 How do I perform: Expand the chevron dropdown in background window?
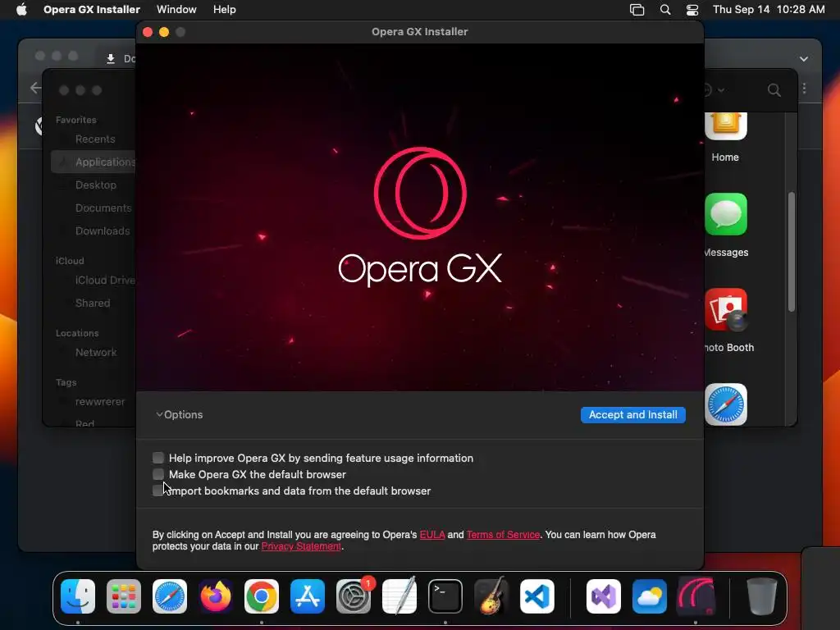(804, 59)
